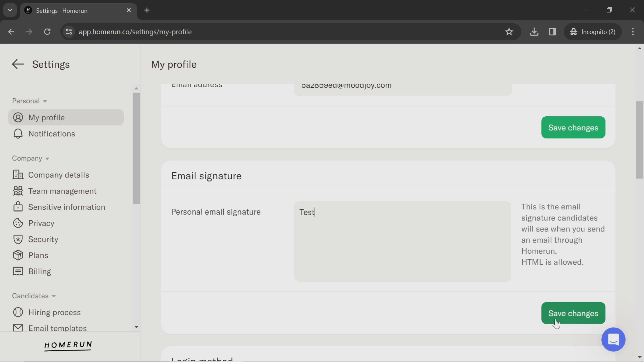Image resolution: width=644 pixels, height=362 pixels.
Task: Click the Notifications bell icon
Action: tap(18, 133)
